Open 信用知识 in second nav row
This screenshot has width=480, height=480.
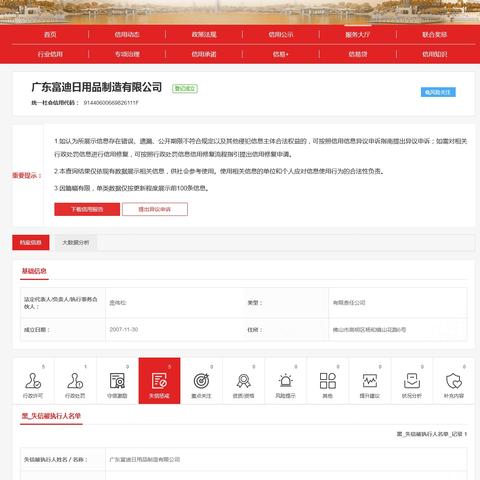435,54
